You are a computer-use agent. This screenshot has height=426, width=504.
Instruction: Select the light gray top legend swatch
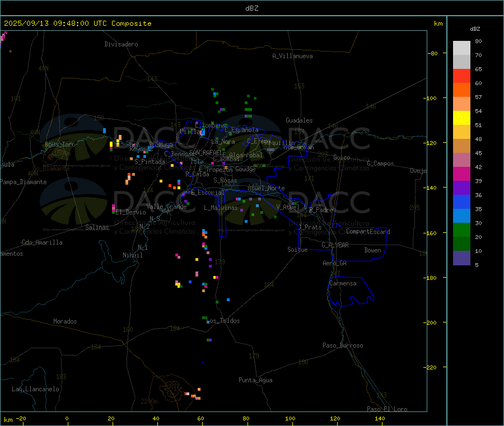pos(461,48)
